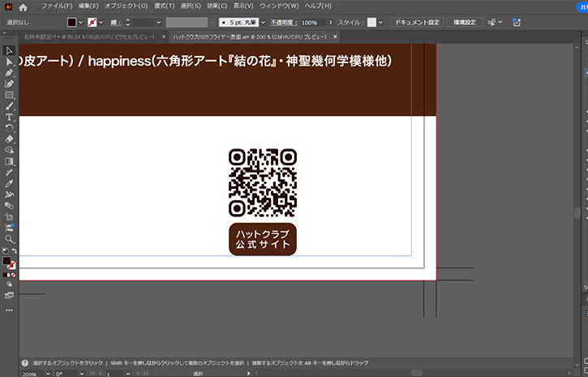The image size is (588, 377).
Task: Open the オブジェクト(O) menu
Action: pos(127,6)
